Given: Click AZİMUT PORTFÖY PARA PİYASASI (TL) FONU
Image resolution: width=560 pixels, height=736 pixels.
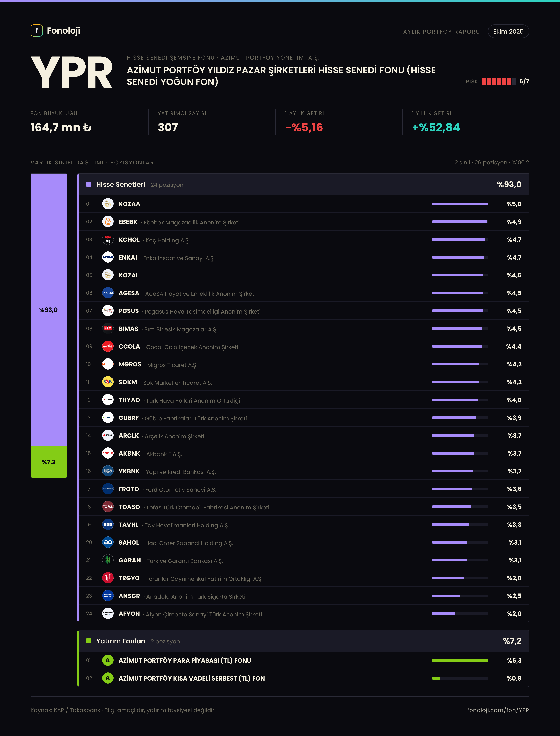Looking at the screenshot, I should click(185, 660).
